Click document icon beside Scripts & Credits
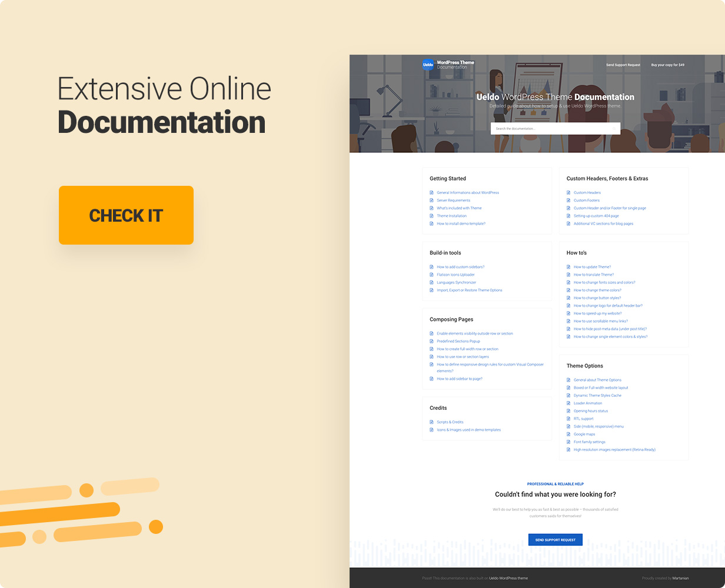725x588 pixels. pyautogui.click(x=431, y=422)
